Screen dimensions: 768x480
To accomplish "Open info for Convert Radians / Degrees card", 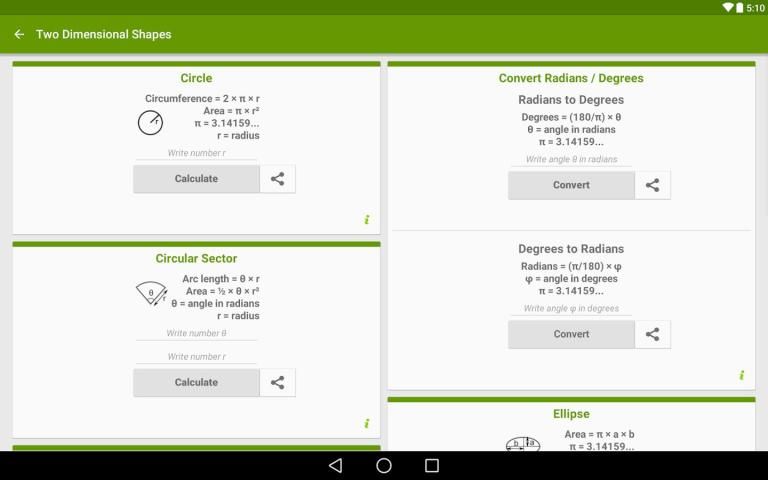I will click(x=742, y=375).
